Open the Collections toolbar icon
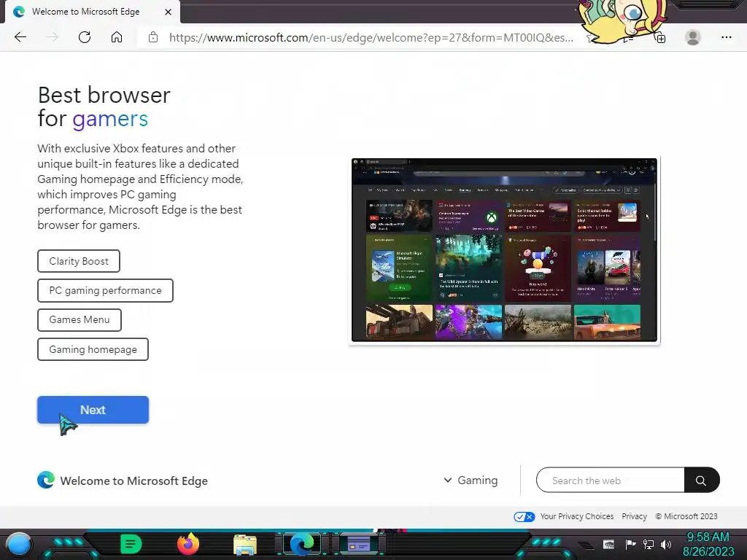Screen dimensions: 747x560 660,38
